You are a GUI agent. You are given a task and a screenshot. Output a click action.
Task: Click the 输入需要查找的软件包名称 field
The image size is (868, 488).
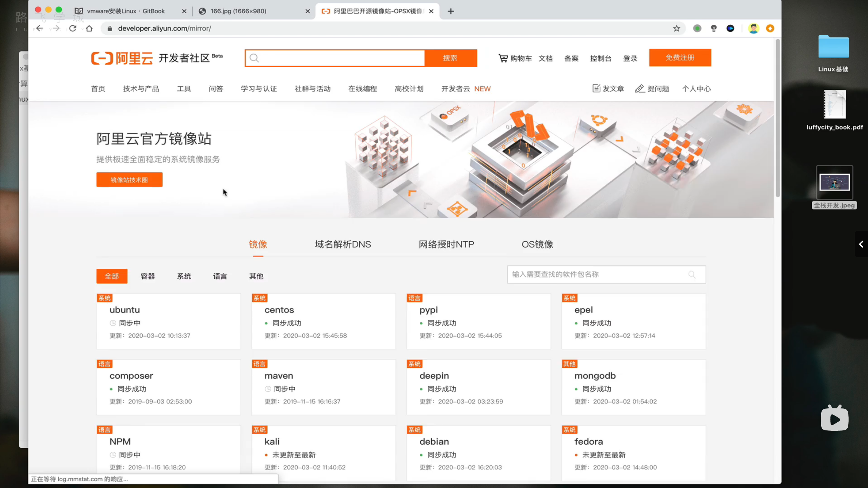[x=606, y=274]
